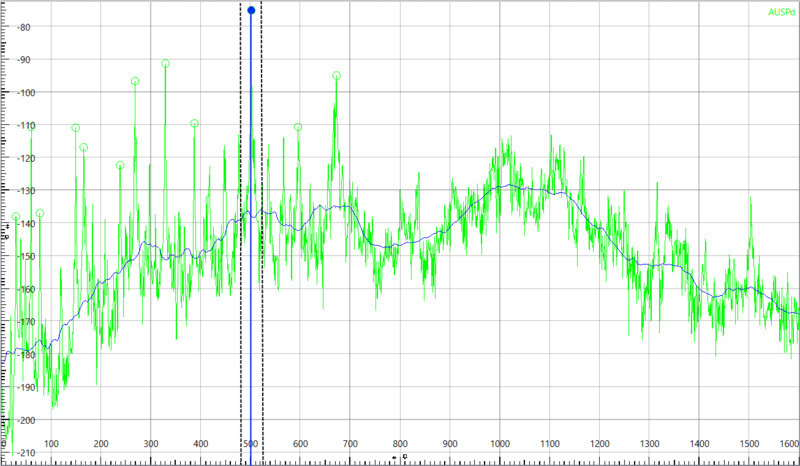Click the peak marker near 670 at -95
800x466 pixels.
(x=337, y=75)
